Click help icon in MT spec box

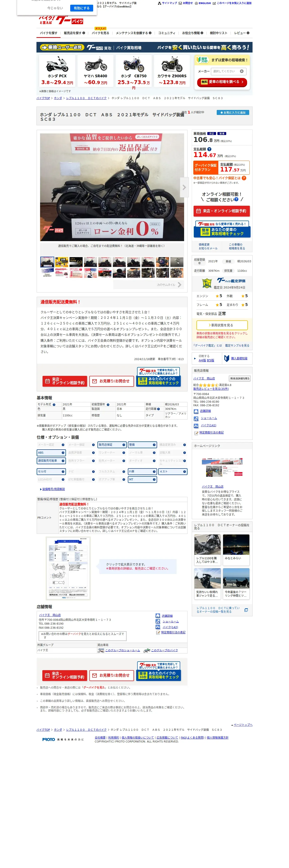(x=154, y=480)
